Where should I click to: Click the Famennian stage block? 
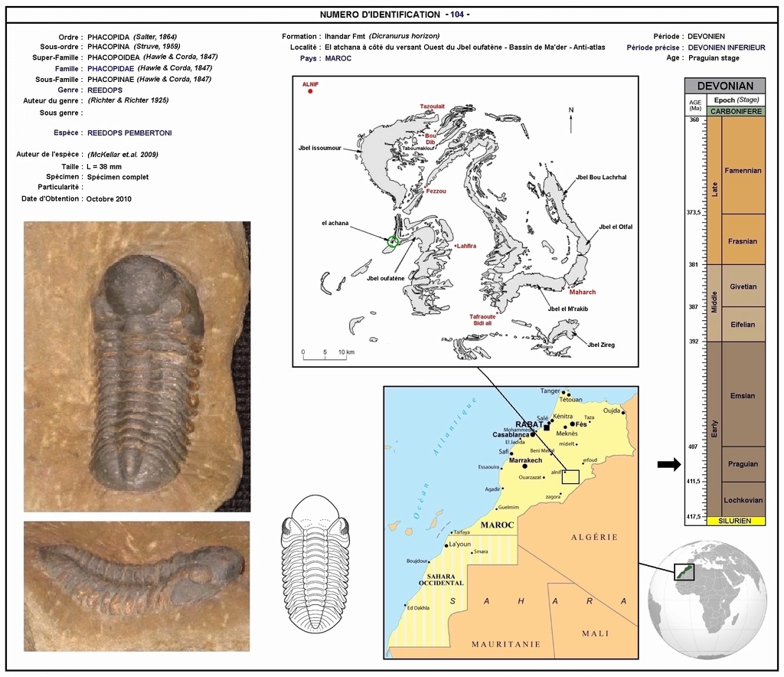[x=743, y=165]
